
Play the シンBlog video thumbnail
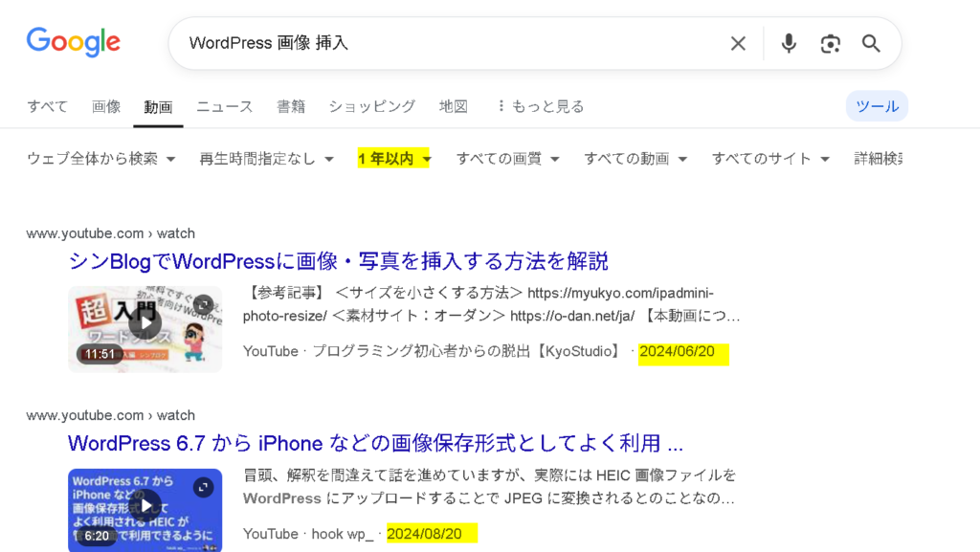point(145,330)
